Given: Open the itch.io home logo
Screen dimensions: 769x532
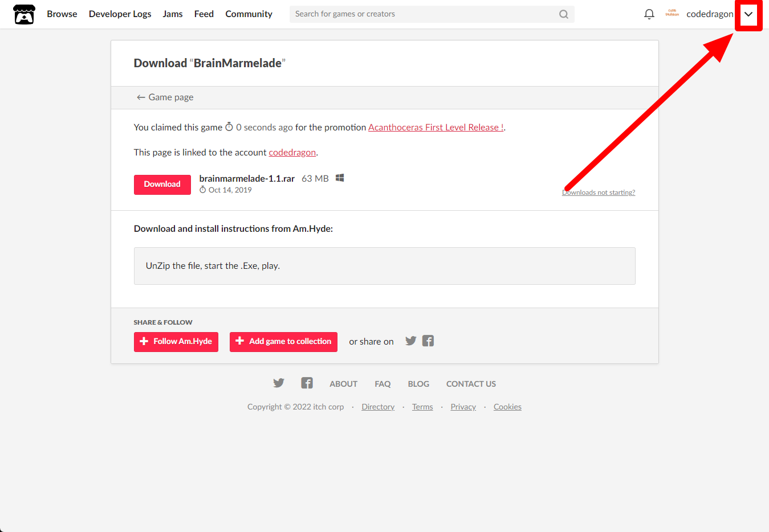Looking at the screenshot, I should click(24, 14).
